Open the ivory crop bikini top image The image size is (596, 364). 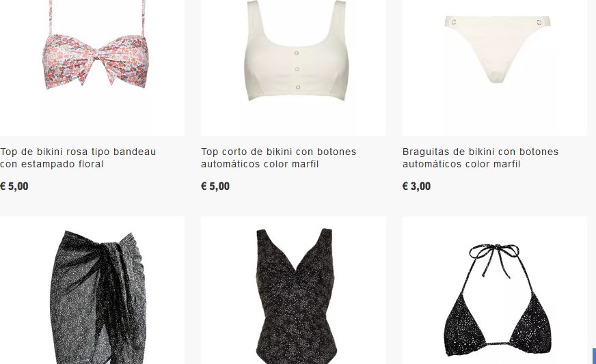tap(293, 68)
